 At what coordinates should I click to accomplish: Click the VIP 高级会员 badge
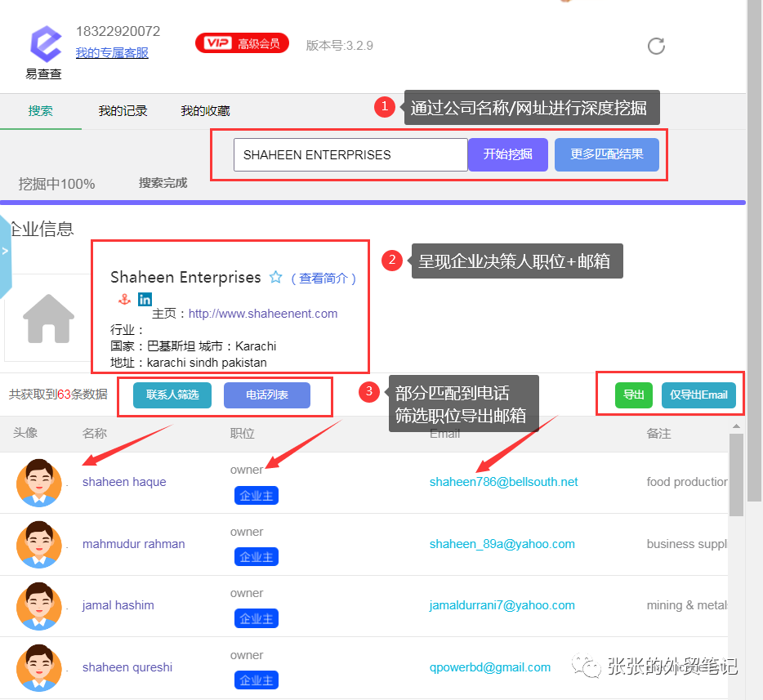[242, 44]
